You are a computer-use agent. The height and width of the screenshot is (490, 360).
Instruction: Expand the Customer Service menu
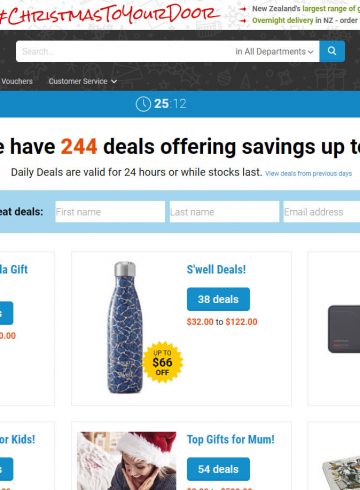[x=83, y=81]
